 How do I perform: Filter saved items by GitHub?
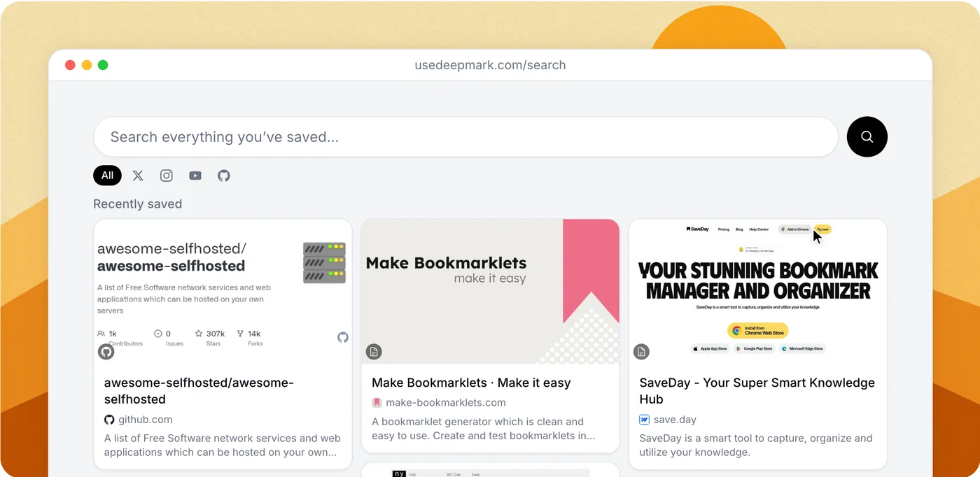[x=224, y=176]
